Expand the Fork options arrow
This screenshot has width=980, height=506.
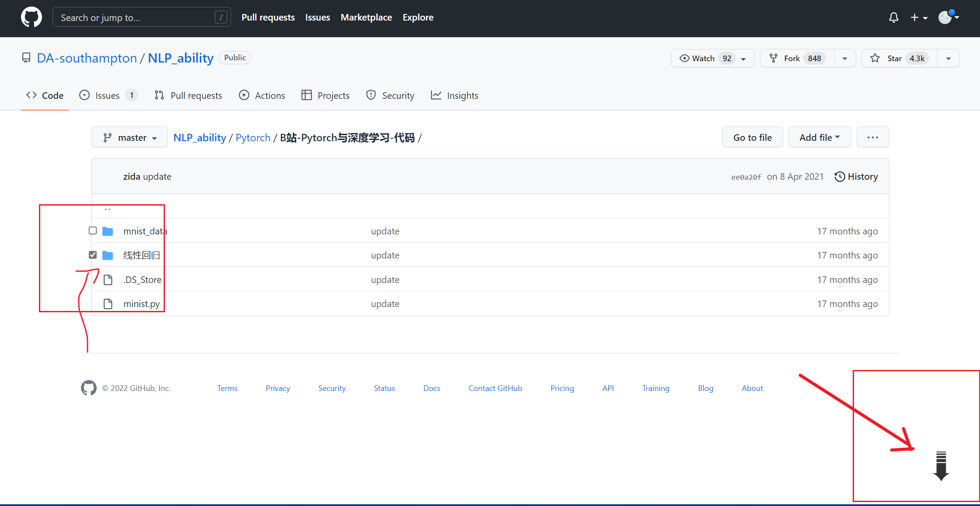[845, 58]
